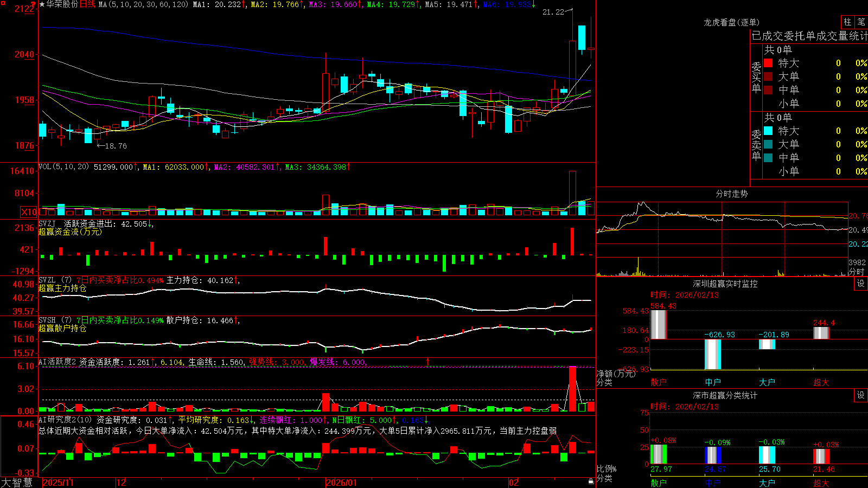This screenshot has width=868, height=488.
Task: Click the 2025/11 timeline date marker
Action: (x=58, y=483)
